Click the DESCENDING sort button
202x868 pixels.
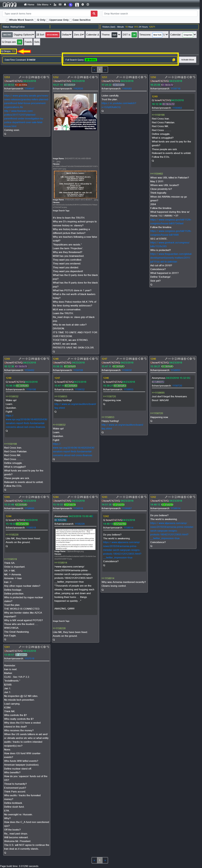point(52,35)
